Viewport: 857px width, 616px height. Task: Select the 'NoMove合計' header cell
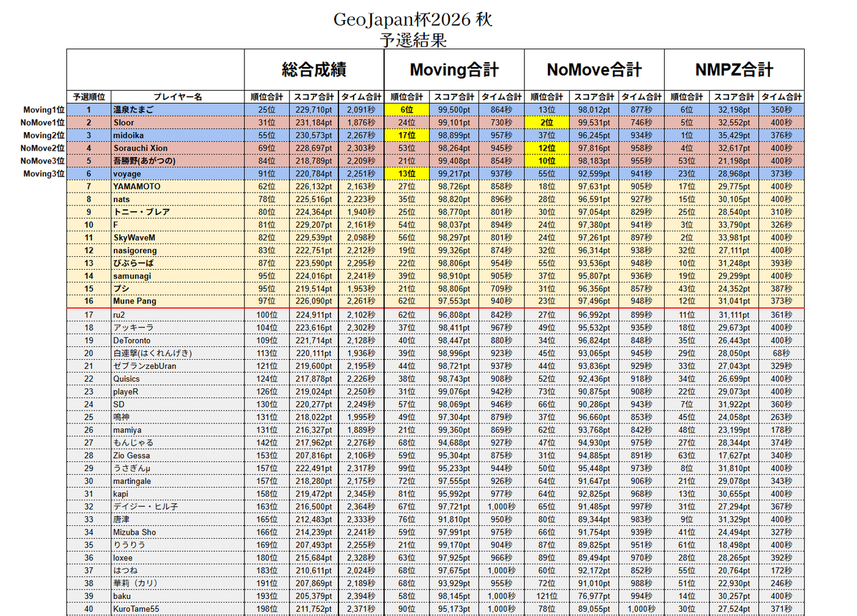[x=594, y=70]
